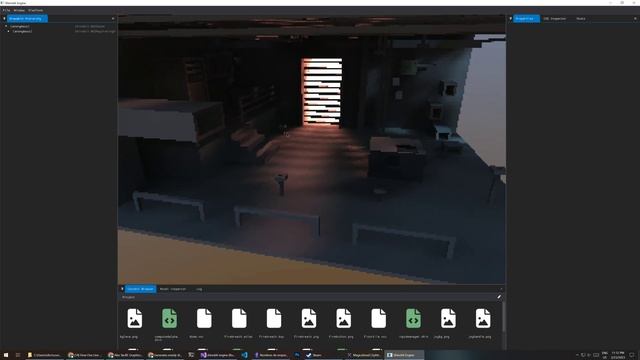Image resolution: width=640 pixels, height=360 pixels.
Task: Click the close icon of left hierarchy panel
Action: click(x=113, y=19)
